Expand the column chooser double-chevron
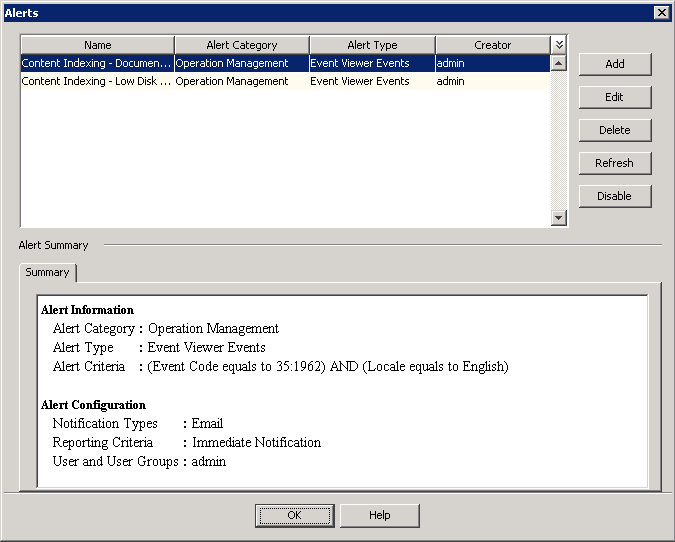 [559, 45]
